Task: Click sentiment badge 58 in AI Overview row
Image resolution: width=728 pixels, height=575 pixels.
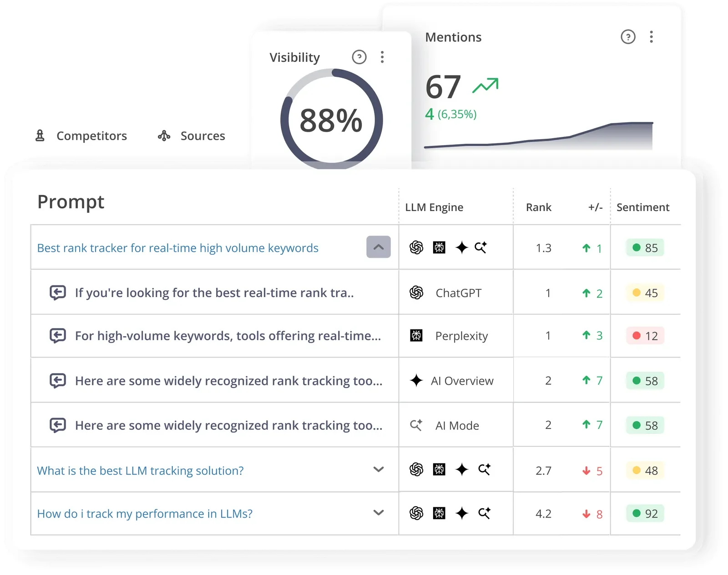Action: tap(645, 381)
